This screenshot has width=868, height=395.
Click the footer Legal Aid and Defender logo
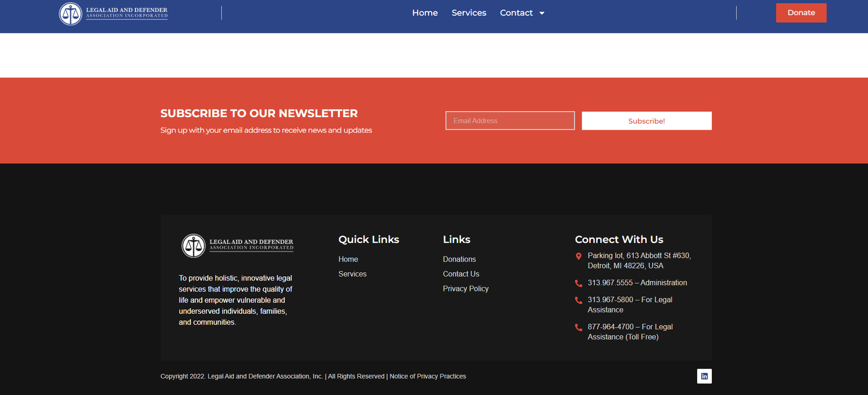(237, 245)
